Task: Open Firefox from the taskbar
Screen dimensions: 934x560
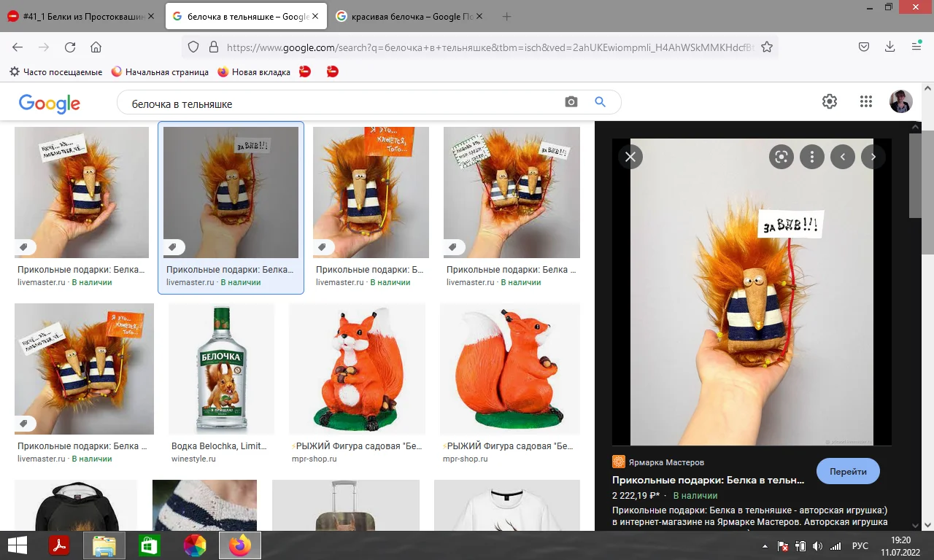Action: click(x=239, y=545)
